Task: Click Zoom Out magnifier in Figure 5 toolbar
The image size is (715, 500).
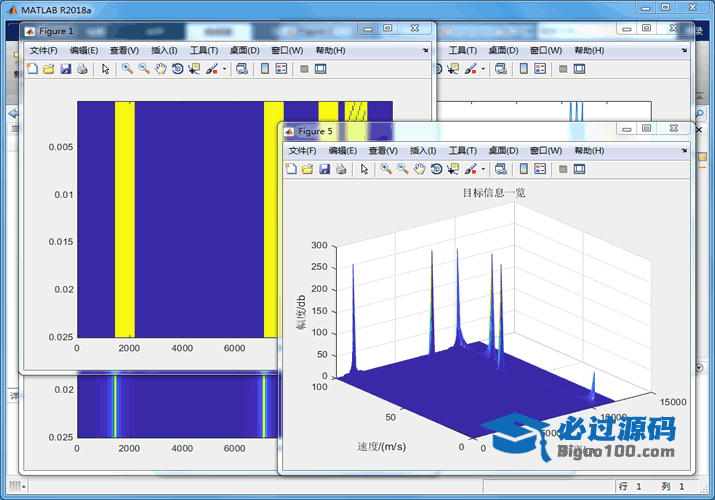Action: 402,169
